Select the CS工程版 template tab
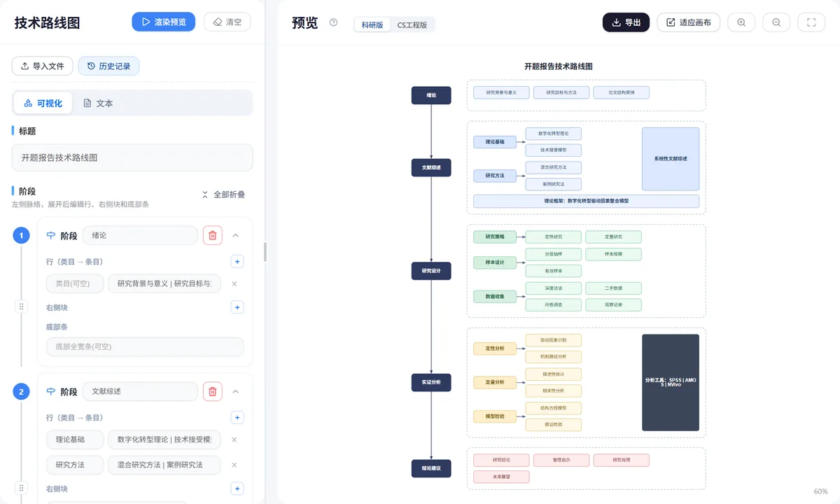The image size is (840, 504). pyautogui.click(x=412, y=24)
